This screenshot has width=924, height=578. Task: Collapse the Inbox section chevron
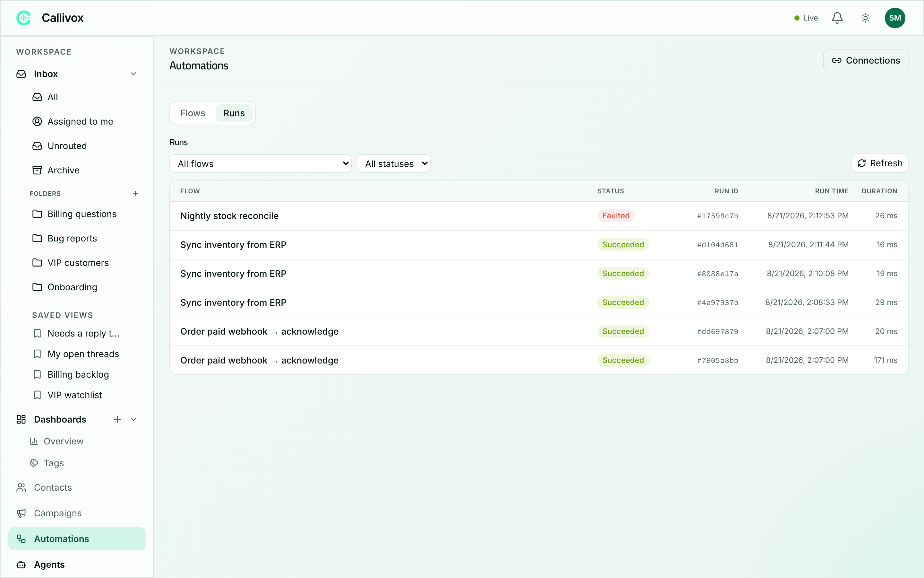(x=134, y=74)
